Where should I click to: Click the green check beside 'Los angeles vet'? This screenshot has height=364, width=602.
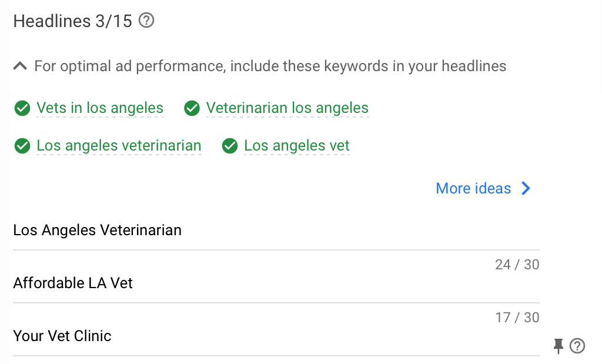[x=230, y=146]
